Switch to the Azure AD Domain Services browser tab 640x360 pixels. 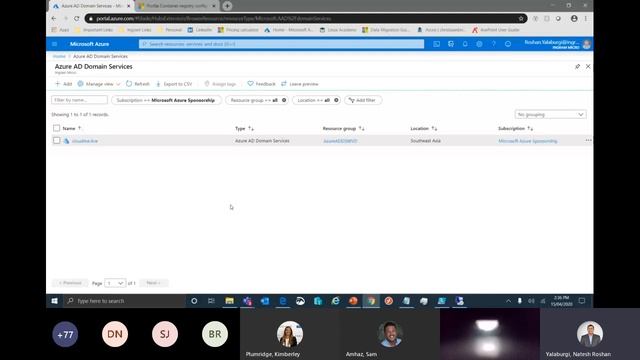(x=91, y=6)
